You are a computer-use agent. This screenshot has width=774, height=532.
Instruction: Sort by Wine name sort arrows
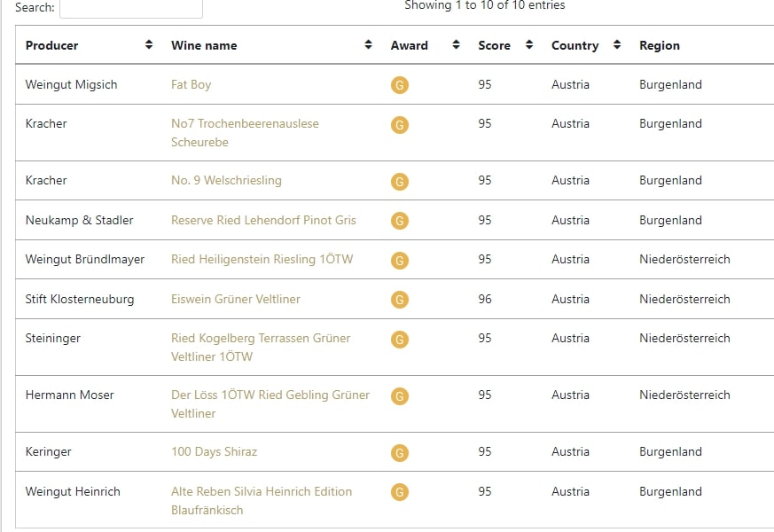click(368, 45)
